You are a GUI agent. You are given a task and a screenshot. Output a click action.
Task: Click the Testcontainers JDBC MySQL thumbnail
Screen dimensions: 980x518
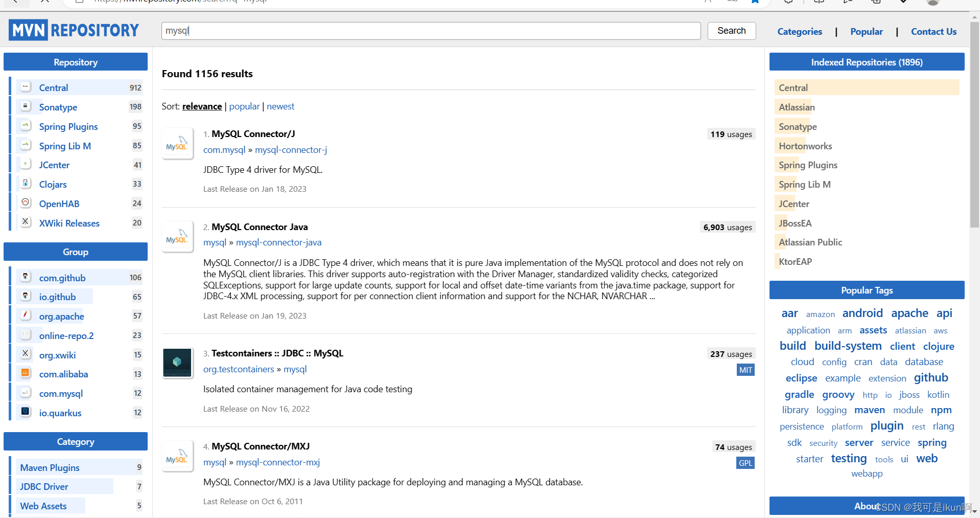(x=177, y=363)
